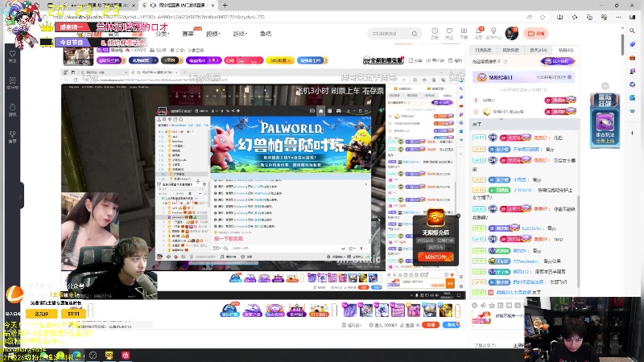This screenshot has width=644, height=362.
Task: Open the trophy icon in left sidebar
Action: pyautogui.click(x=12, y=136)
